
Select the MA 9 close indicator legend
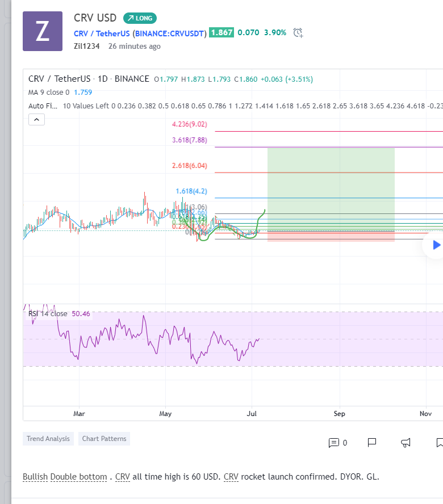tap(49, 92)
